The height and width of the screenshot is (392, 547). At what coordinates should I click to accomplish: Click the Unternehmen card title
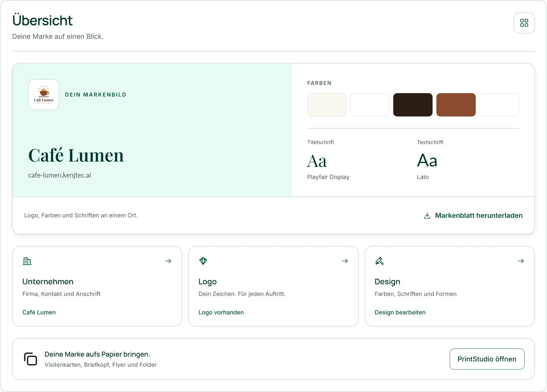48,282
